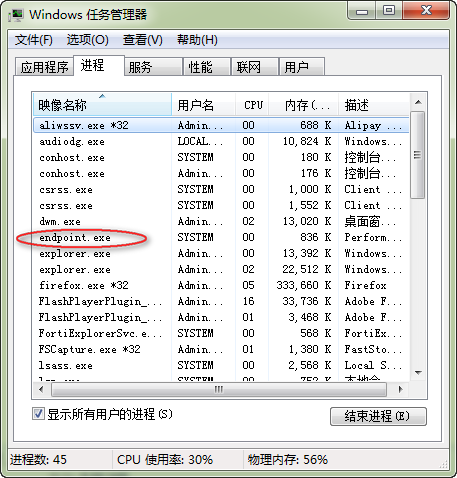
Task: Click 物理内存: 56% status entry
Action: 288,460
